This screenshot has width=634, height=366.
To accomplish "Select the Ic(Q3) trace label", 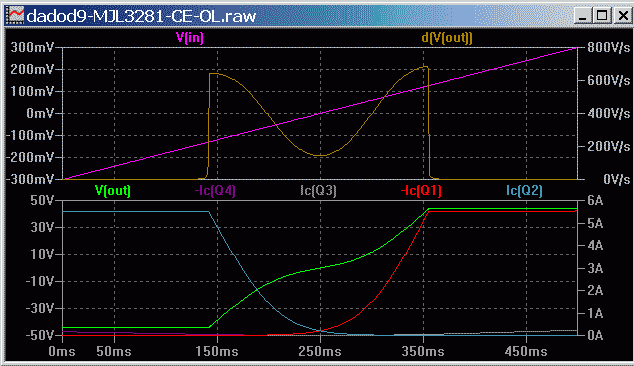I will pos(318,190).
